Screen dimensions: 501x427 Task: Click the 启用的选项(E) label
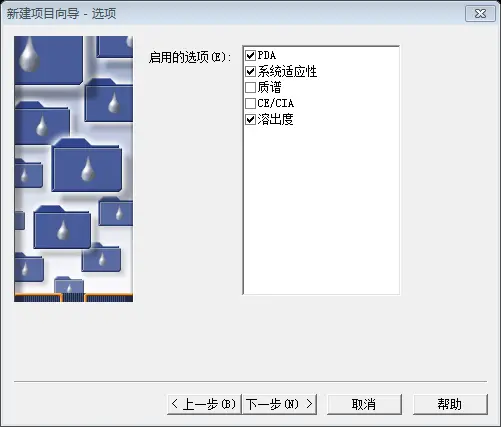point(190,57)
